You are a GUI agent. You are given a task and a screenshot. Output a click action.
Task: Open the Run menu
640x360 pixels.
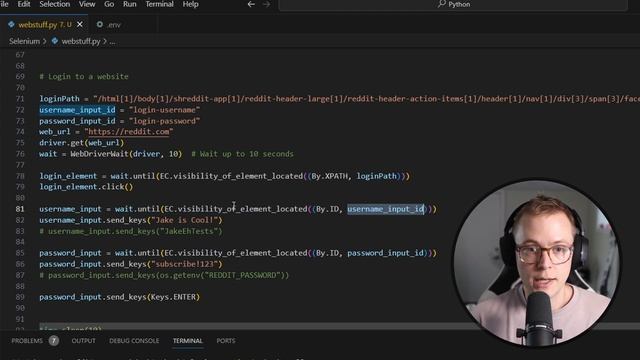[x=129, y=4]
